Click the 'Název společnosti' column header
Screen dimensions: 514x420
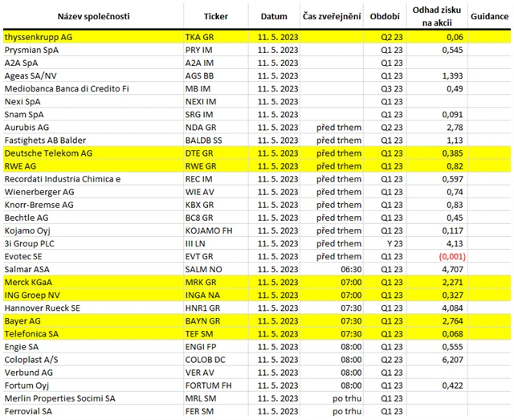(93, 15)
